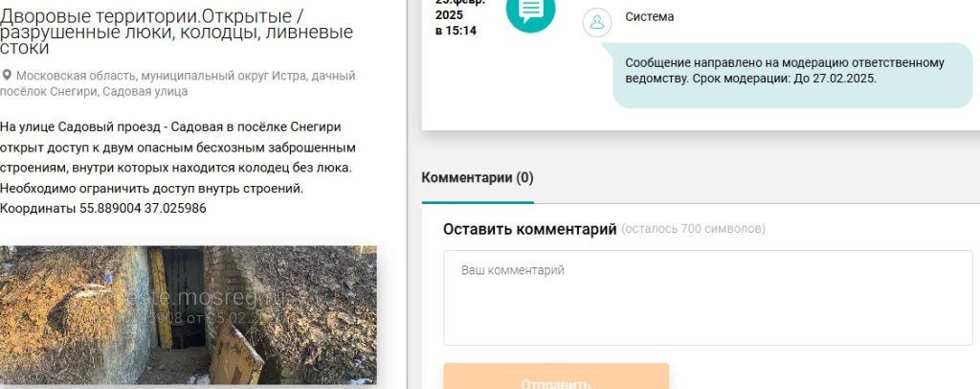Click the Система user avatar icon

[x=597, y=22]
